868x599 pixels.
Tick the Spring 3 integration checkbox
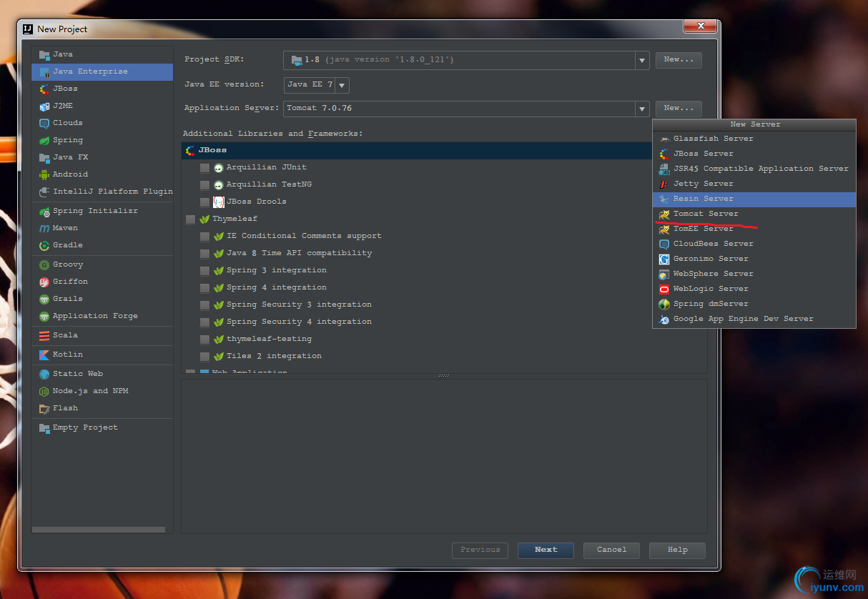pos(205,271)
